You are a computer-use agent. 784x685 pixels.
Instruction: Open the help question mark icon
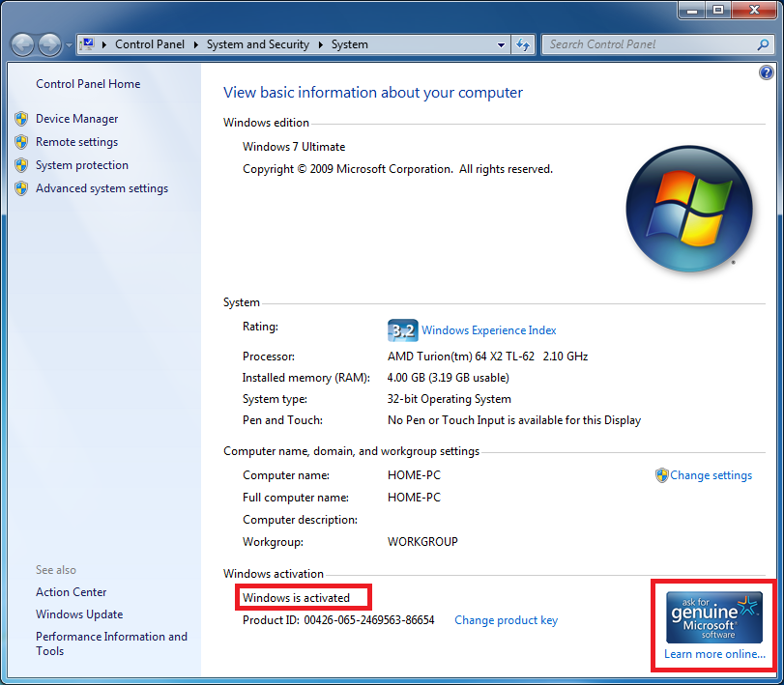767,72
